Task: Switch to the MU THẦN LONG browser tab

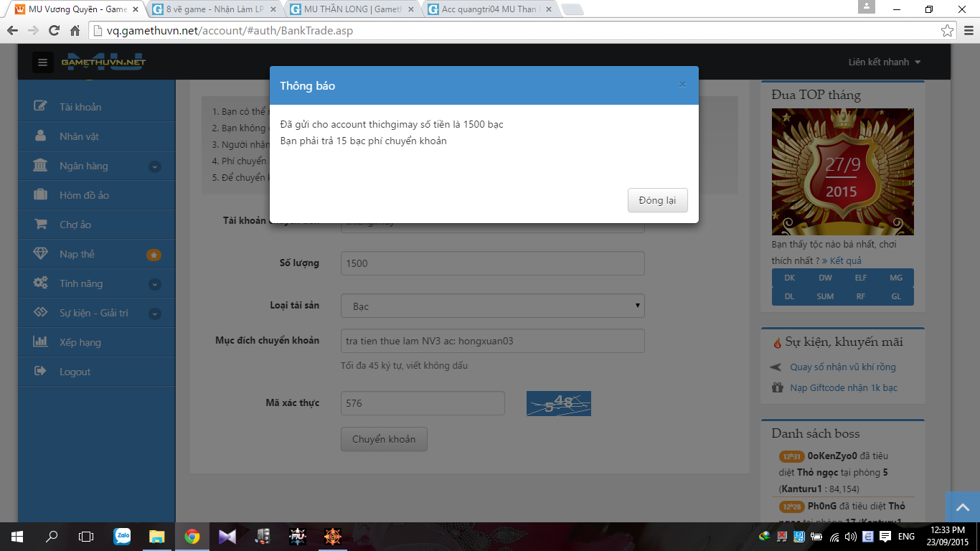Action: tap(354, 9)
